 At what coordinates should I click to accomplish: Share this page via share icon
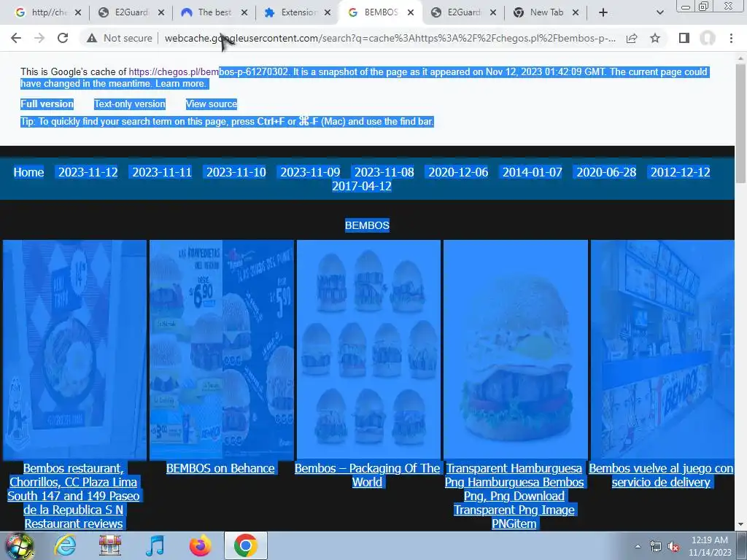click(x=632, y=38)
